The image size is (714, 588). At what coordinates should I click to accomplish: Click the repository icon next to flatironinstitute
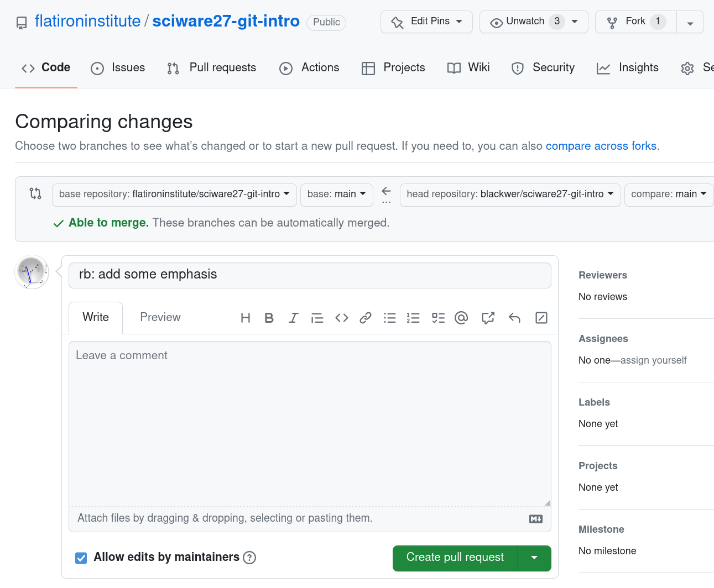click(x=22, y=23)
